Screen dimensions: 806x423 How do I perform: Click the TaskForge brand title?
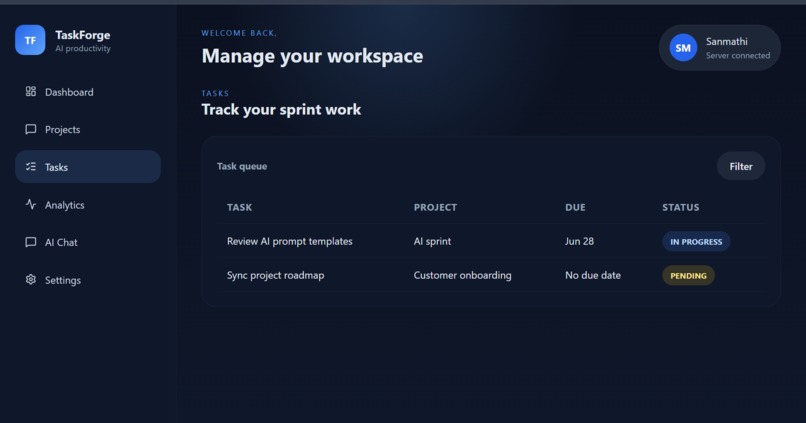(x=83, y=35)
